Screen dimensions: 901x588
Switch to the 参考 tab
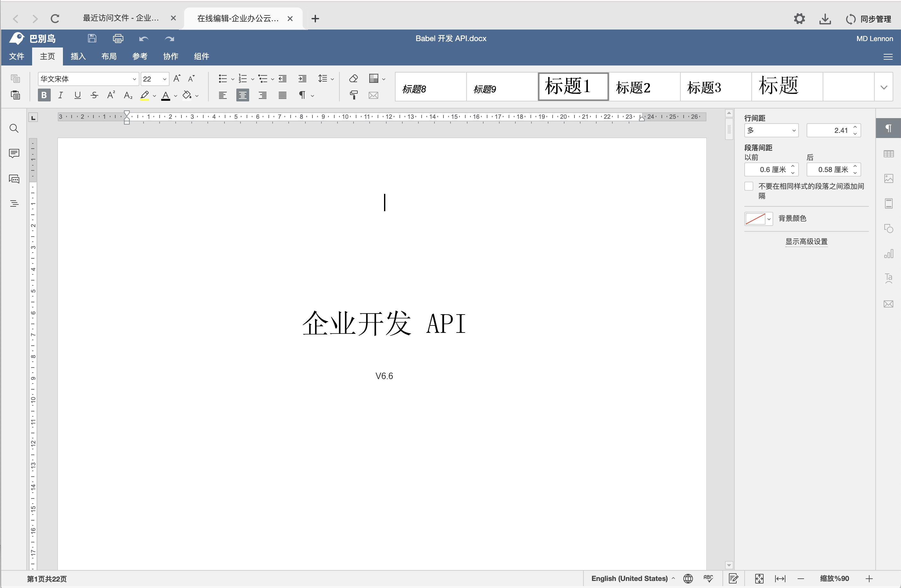pos(140,56)
